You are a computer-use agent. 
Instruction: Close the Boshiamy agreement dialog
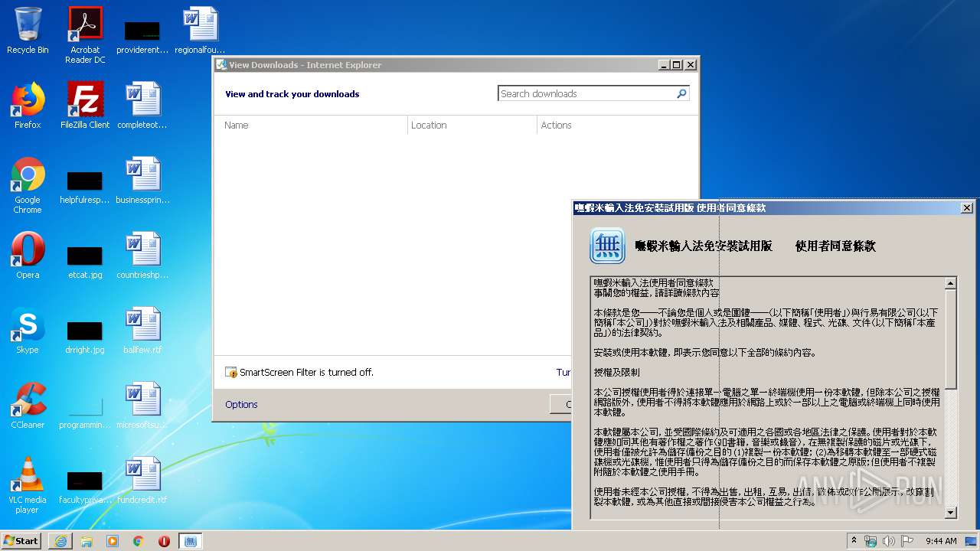tap(967, 208)
